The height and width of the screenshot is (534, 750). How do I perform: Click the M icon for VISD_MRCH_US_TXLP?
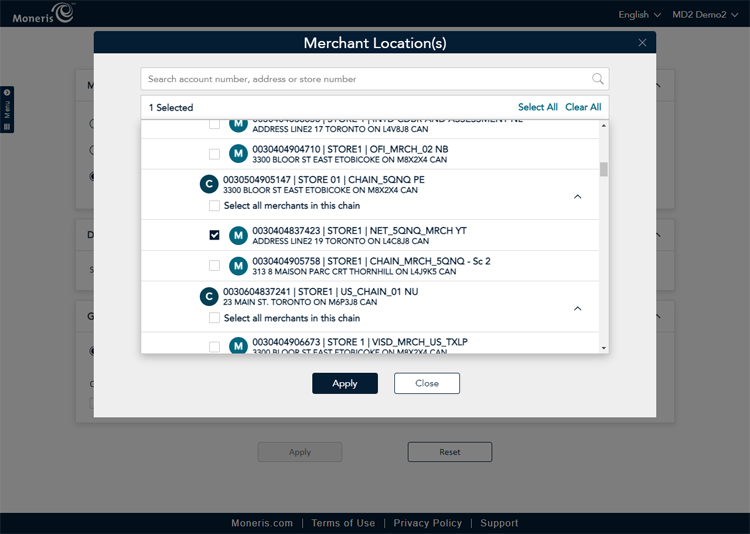coord(238,345)
